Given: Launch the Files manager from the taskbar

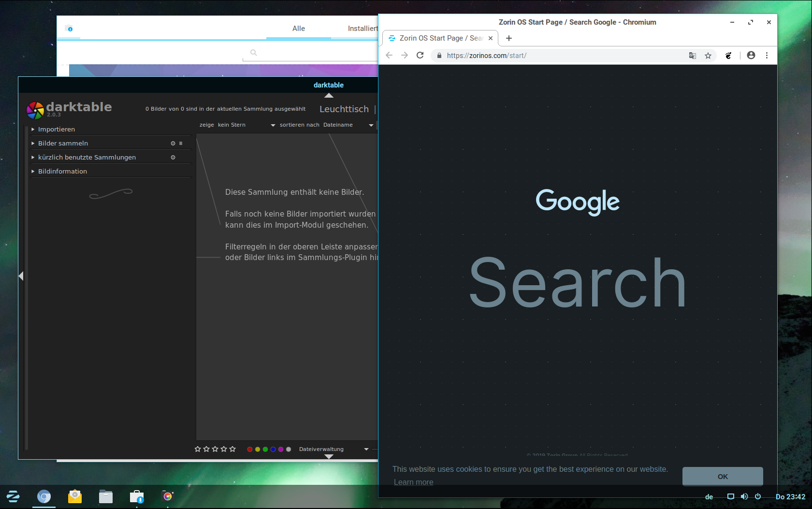Looking at the screenshot, I should pos(105,496).
